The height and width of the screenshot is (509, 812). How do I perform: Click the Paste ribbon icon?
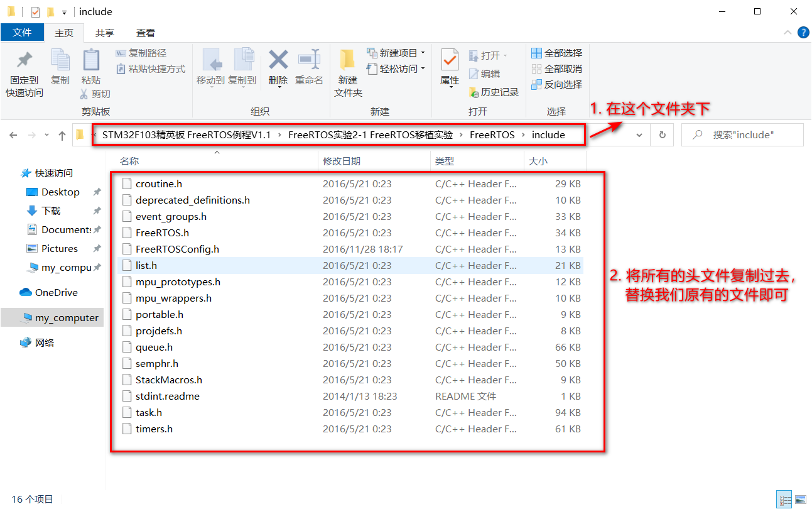[91, 60]
